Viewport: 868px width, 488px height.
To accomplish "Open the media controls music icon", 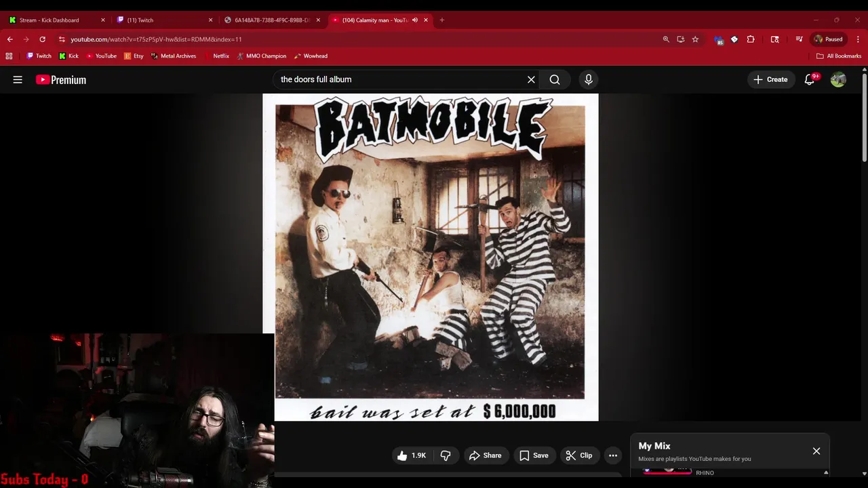I will click(x=800, y=39).
